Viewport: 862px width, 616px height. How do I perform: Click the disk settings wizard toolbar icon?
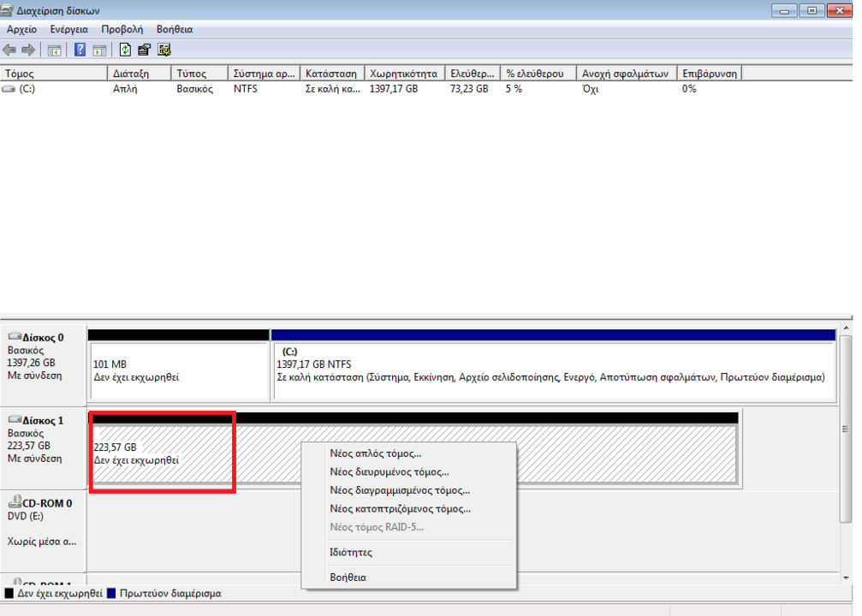click(x=164, y=50)
